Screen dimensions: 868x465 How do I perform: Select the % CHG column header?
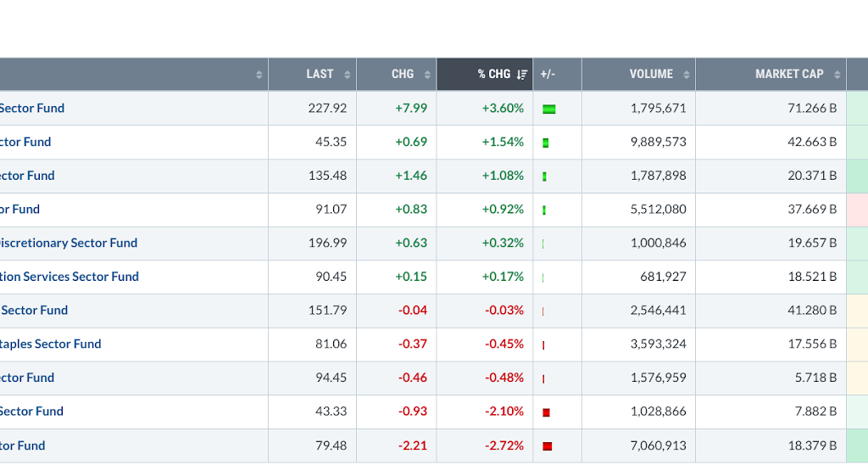[x=485, y=75]
